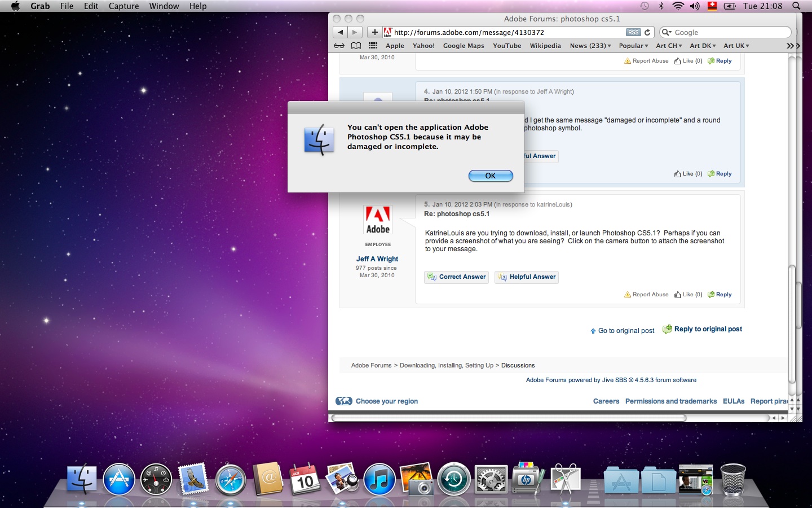This screenshot has width=812, height=508.
Task: Open the Help menu
Action: [x=198, y=6]
